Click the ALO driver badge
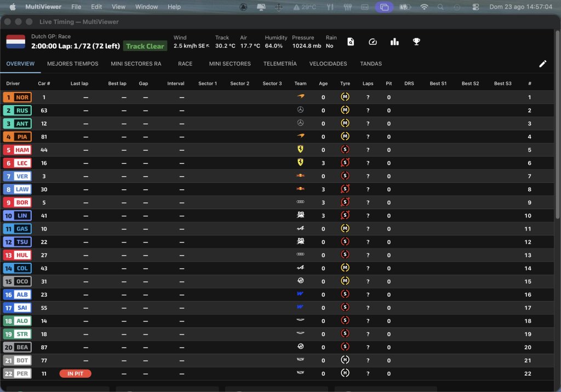This screenshot has width=561, height=392. [17, 321]
